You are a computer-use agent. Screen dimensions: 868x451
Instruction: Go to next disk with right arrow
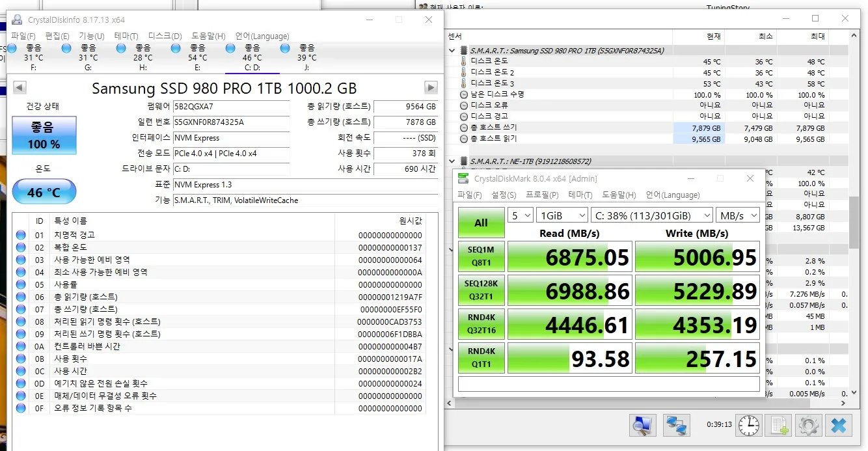coord(431,87)
